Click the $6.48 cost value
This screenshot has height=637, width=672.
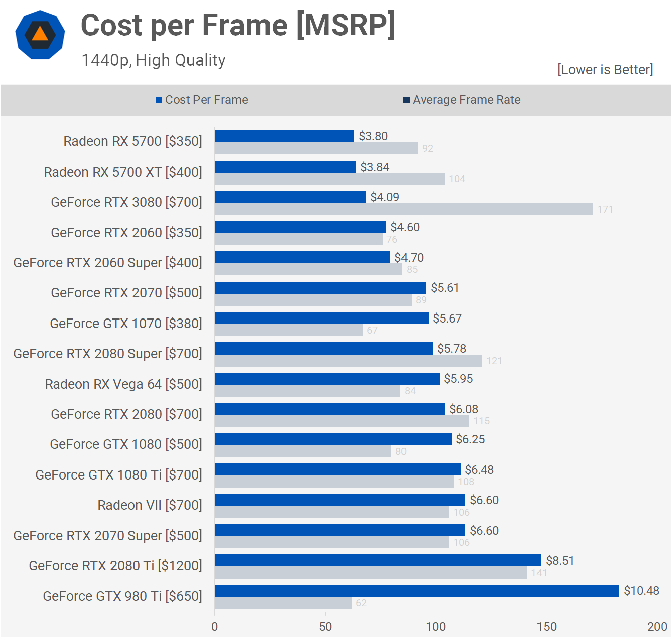pyautogui.click(x=479, y=470)
